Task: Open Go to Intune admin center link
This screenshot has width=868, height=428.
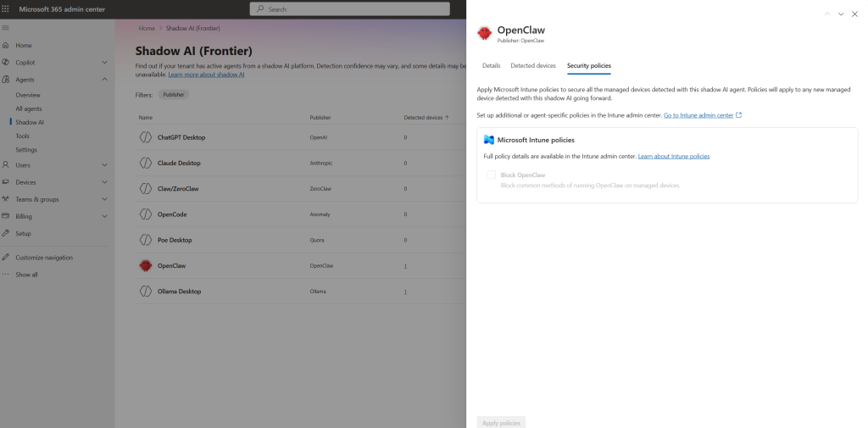Action: (698, 115)
